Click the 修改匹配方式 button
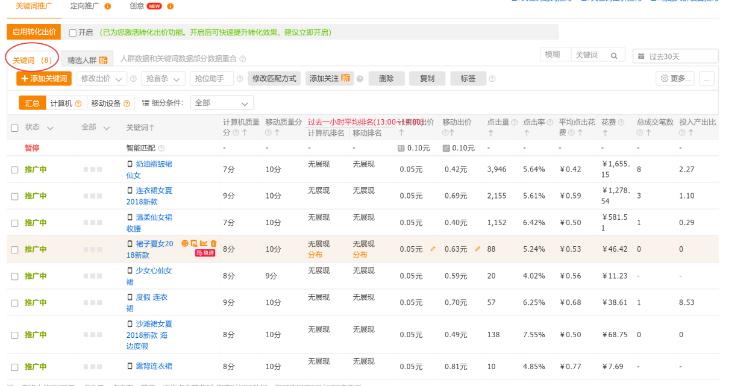 point(274,79)
